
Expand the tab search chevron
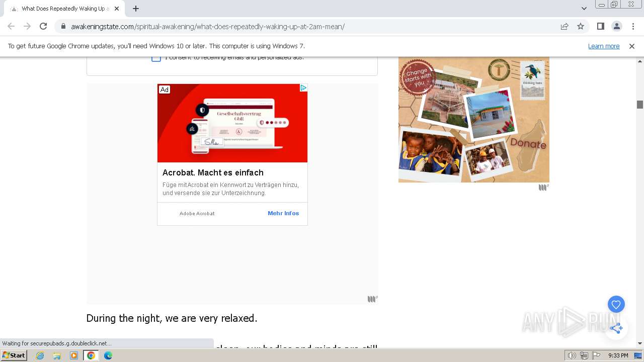click(584, 9)
